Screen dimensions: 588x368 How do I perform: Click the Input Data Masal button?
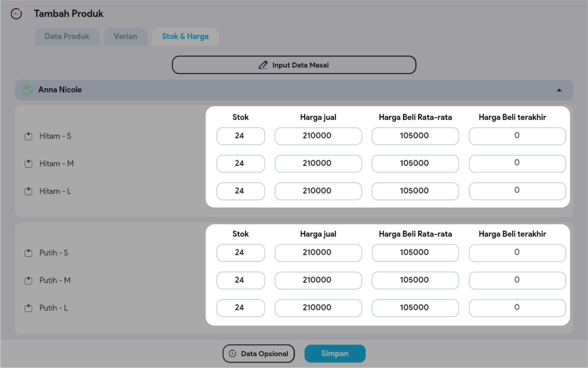click(294, 65)
